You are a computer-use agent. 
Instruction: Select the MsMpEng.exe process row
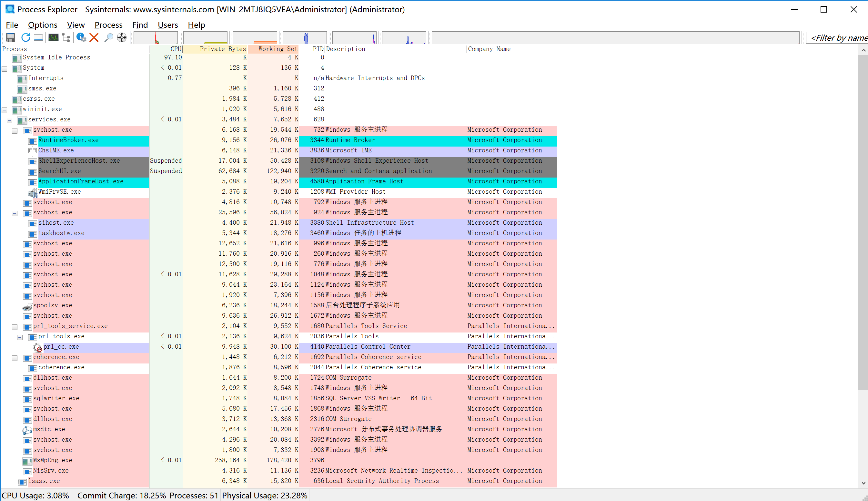pos(53,460)
